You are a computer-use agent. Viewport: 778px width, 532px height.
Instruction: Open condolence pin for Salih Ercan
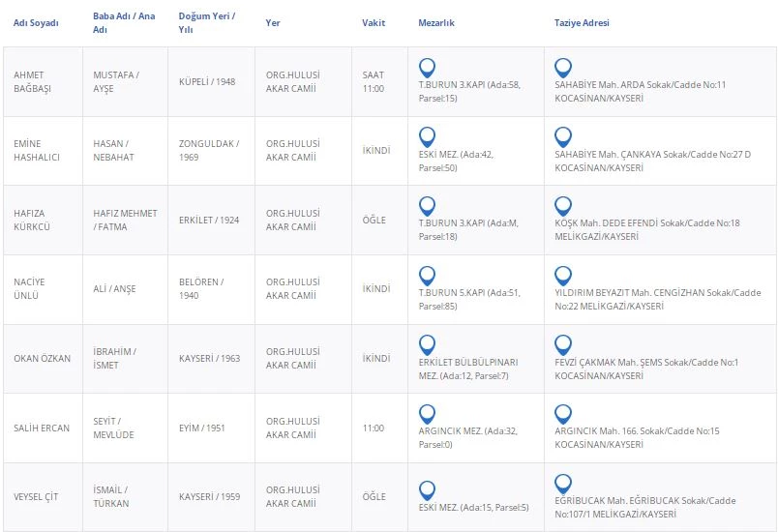click(x=563, y=414)
